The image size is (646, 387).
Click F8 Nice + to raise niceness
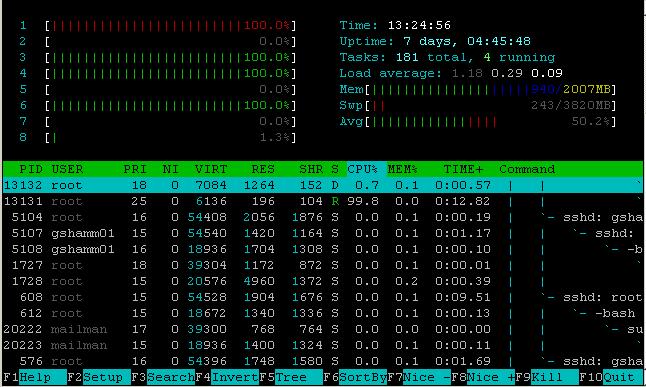(x=483, y=377)
